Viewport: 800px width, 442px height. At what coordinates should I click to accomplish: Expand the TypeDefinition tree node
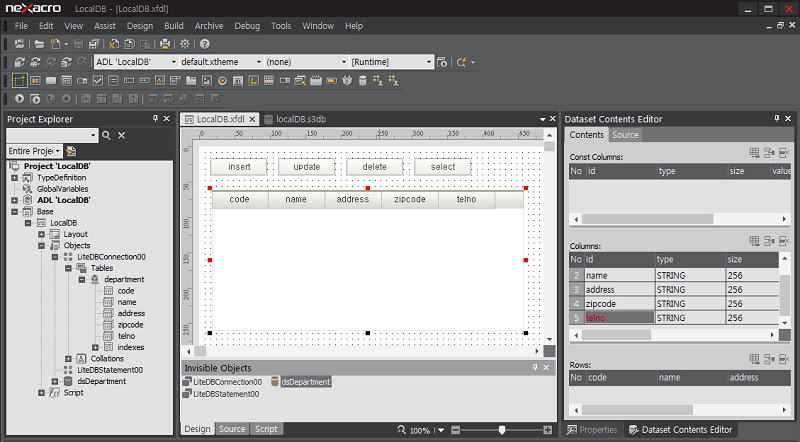14,178
